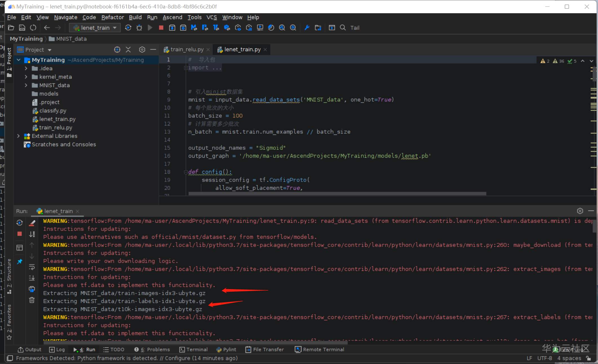The image size is (598, 364).
Task: Click the print icon in the Run panel
Action: [x=32, y=289]
